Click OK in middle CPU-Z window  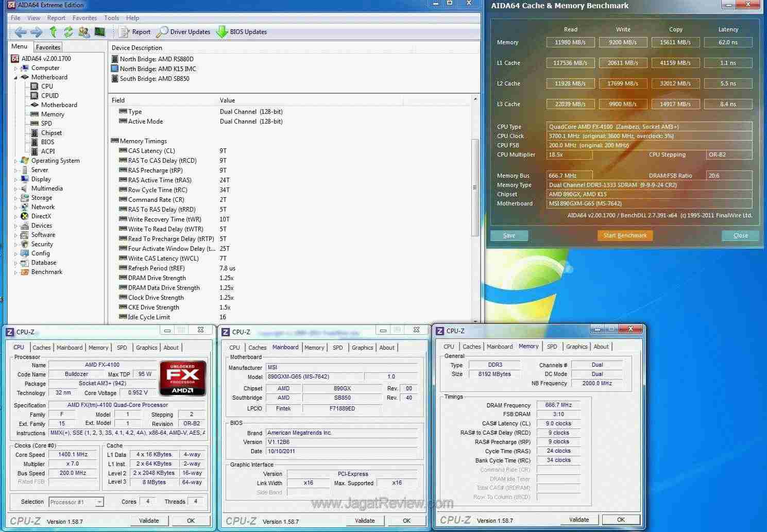406,521
